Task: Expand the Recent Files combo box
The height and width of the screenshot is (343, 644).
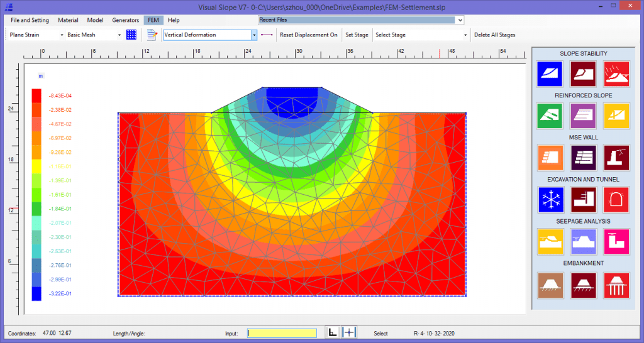Action: pyautogui.click(x=460, y=19)
